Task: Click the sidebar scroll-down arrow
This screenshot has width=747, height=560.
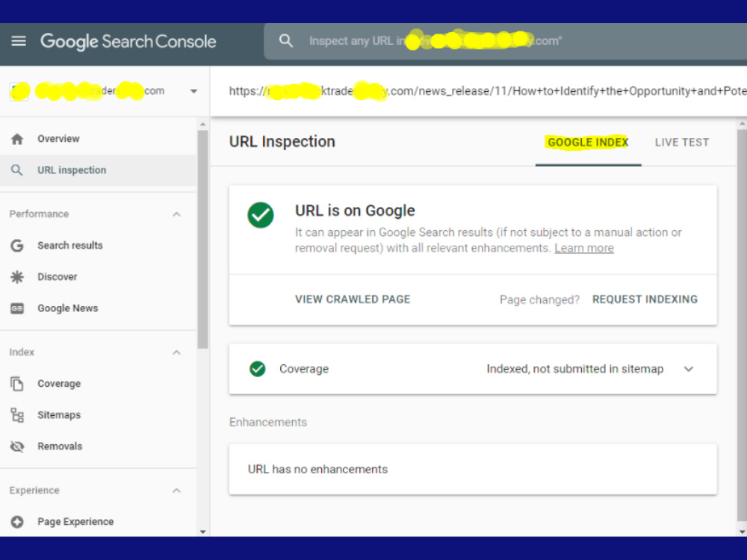Action: (x=203, y=532)
